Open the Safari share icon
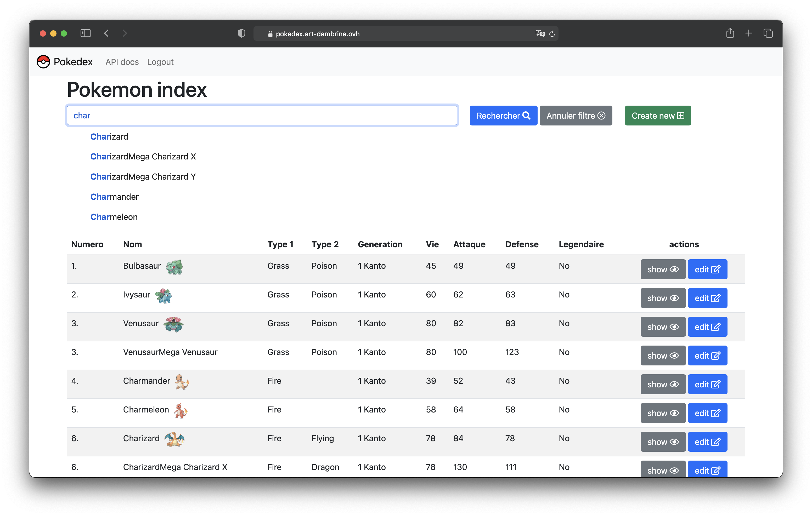 [x=730, y=33]
